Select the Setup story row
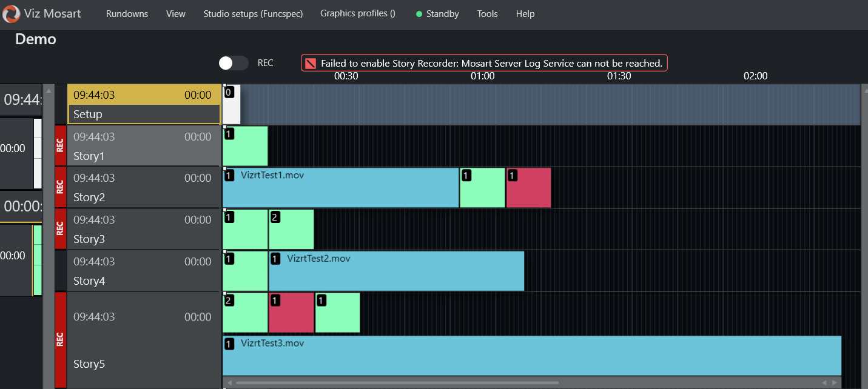The image size is (868, 389). 144,104
